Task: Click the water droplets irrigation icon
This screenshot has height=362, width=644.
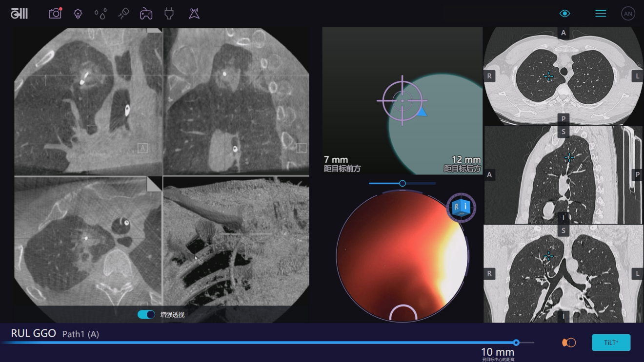Action: pyautogui.click(x=101, y=14)
